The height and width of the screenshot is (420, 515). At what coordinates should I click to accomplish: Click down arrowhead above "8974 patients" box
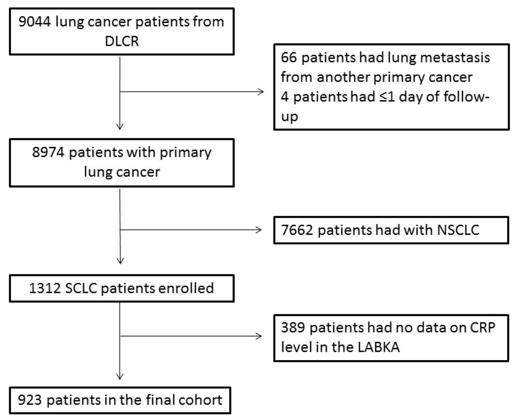tap(120, 127)
